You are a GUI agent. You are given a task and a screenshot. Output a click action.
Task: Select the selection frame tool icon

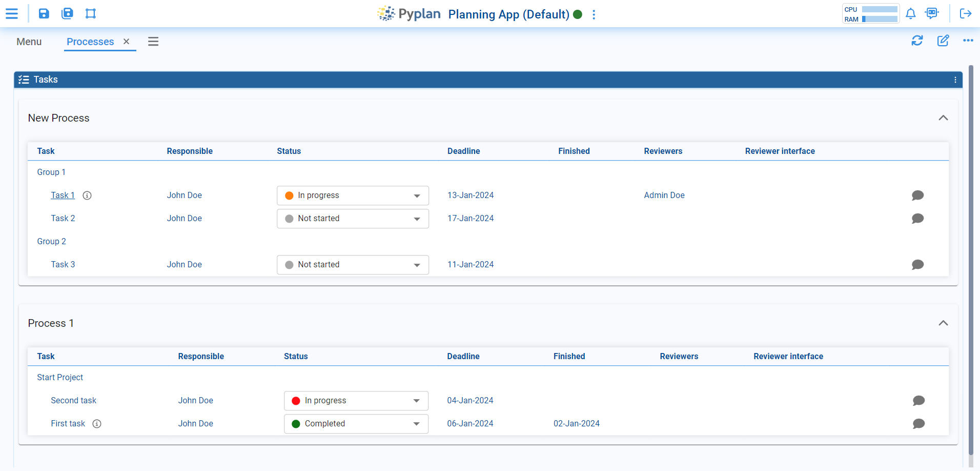click(x=91, y=13)
